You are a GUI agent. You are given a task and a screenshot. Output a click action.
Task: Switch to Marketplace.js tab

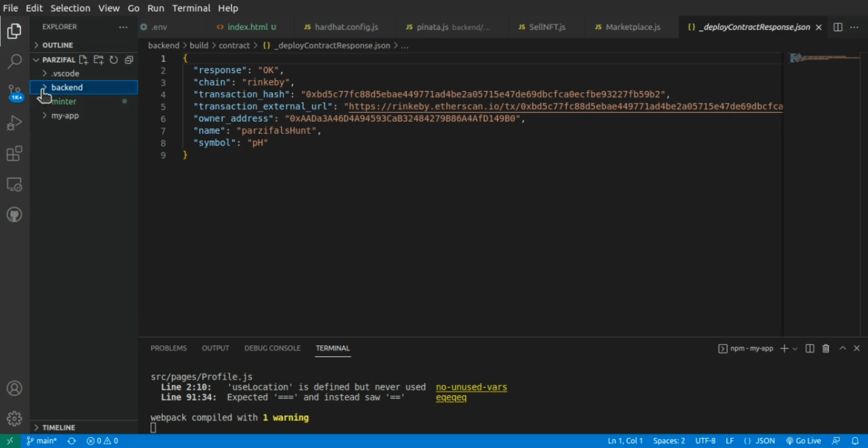tap(632, 27)
